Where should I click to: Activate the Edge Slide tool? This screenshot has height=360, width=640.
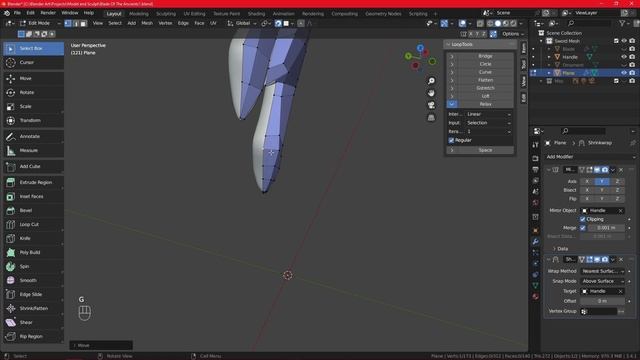33,294
